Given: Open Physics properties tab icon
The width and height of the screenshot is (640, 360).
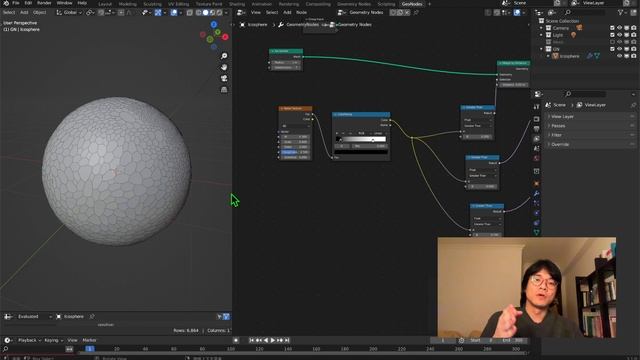Looking at the screenshot, I should [x=536, y=213].
